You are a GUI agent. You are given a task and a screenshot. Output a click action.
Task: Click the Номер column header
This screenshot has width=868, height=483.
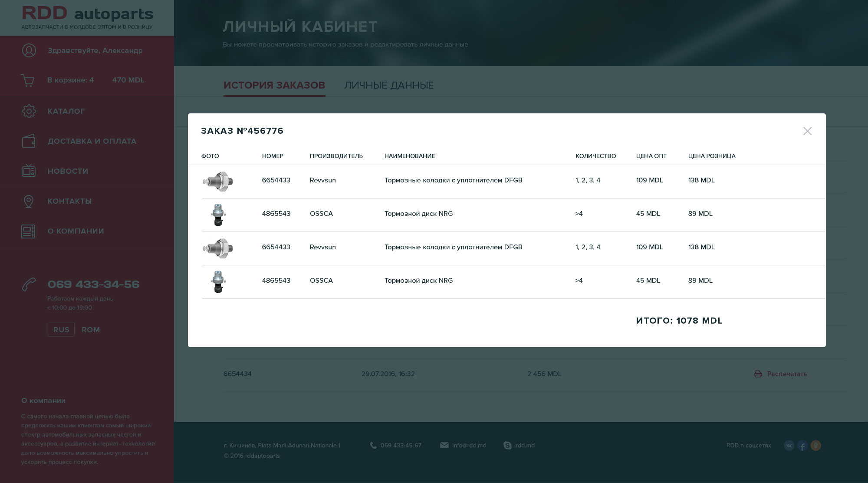pos(273,156)
